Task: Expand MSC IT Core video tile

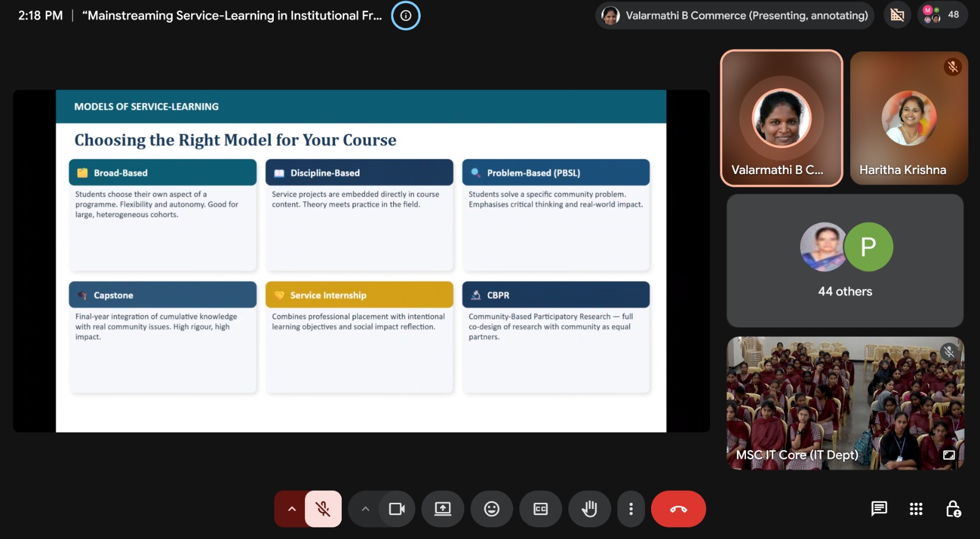Action: pyautogui.click(x=949, y=455)
